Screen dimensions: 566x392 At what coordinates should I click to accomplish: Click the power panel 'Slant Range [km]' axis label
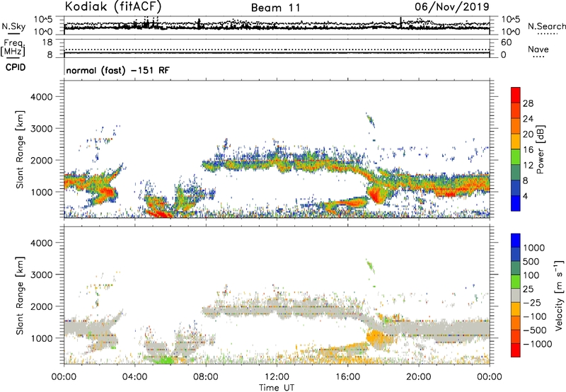[x=20, y=149]
